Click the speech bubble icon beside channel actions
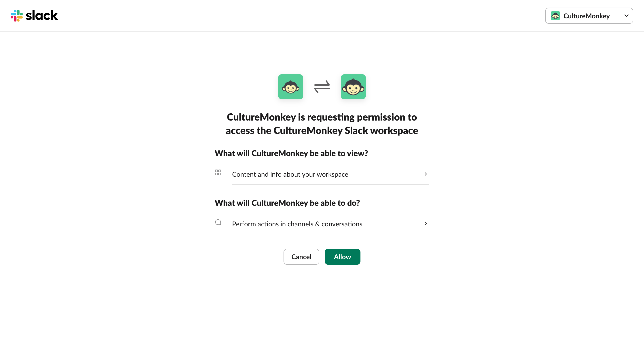Image resolution: width=644 pixels, height=348 pixels. pos(218,222)
